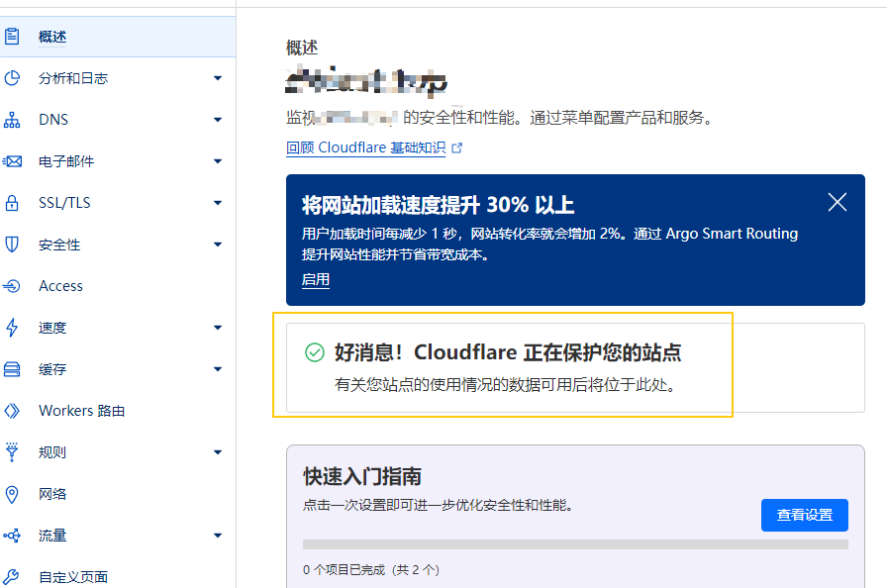Open the DNS menu item
Viewport: 887px width, 588px height.
coord(118,120)
